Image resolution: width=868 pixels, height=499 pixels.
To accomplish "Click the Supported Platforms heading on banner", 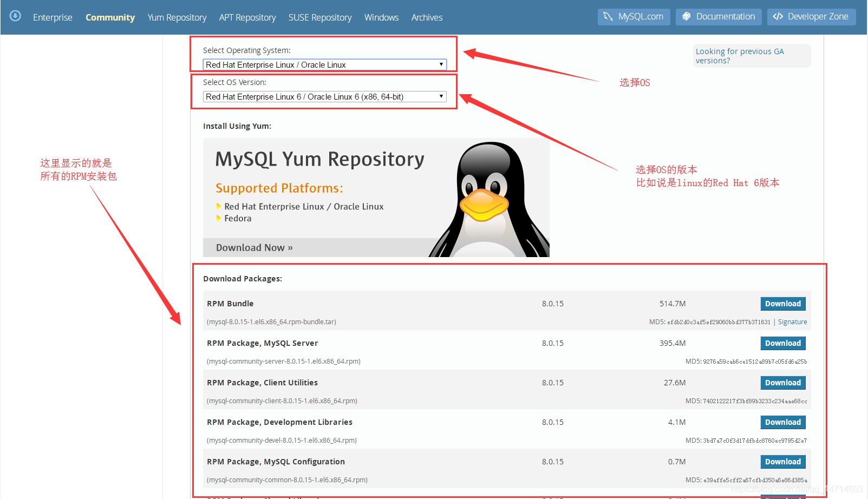I will (279, 188).
